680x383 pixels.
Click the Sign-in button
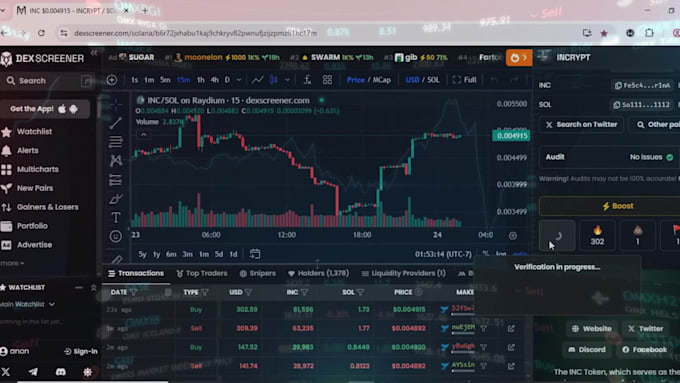pyautogui.click(x=81, y=351)
